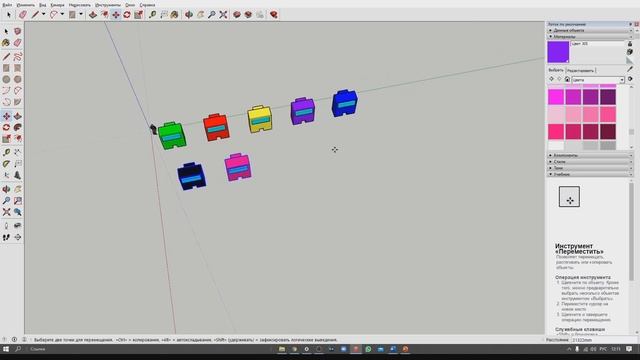
Task: Expand the Стили panel section
Action: coord(590,162)
